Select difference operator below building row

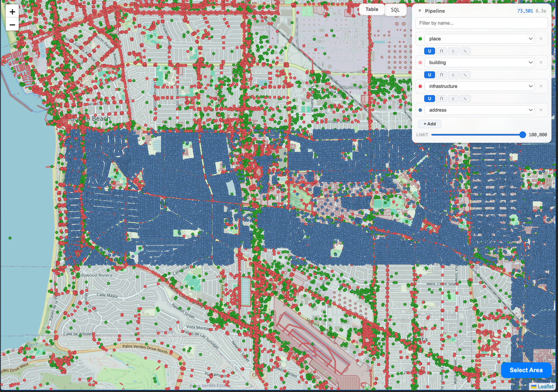[465, 75]
